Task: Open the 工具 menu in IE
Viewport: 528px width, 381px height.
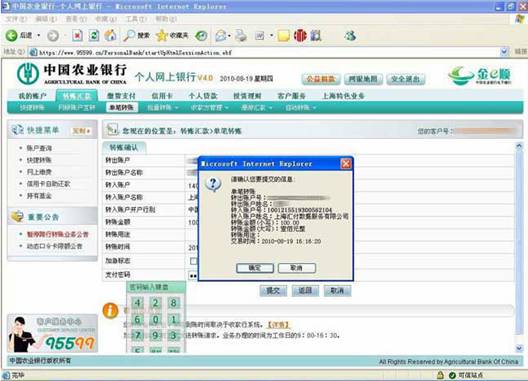Action: tap(136, 19)
